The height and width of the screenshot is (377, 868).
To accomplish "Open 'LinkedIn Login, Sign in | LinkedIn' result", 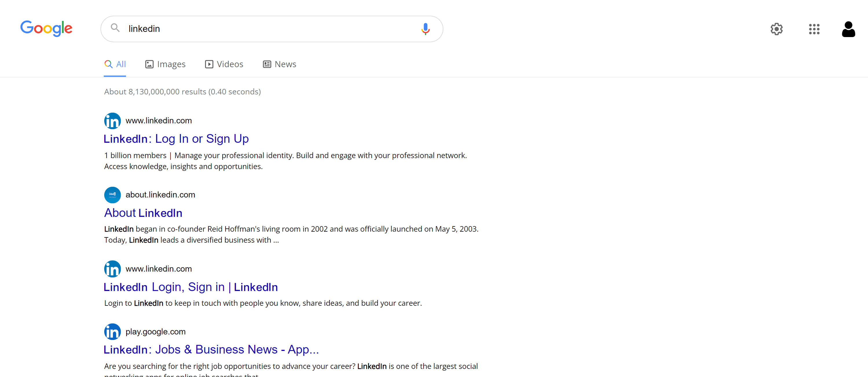I will tap(191, 287).
